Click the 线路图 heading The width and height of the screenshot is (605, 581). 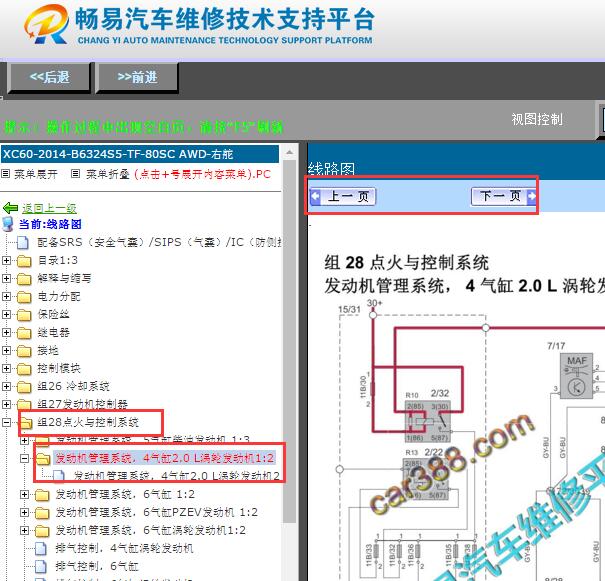pyautogui.click(x=331, y=169)
